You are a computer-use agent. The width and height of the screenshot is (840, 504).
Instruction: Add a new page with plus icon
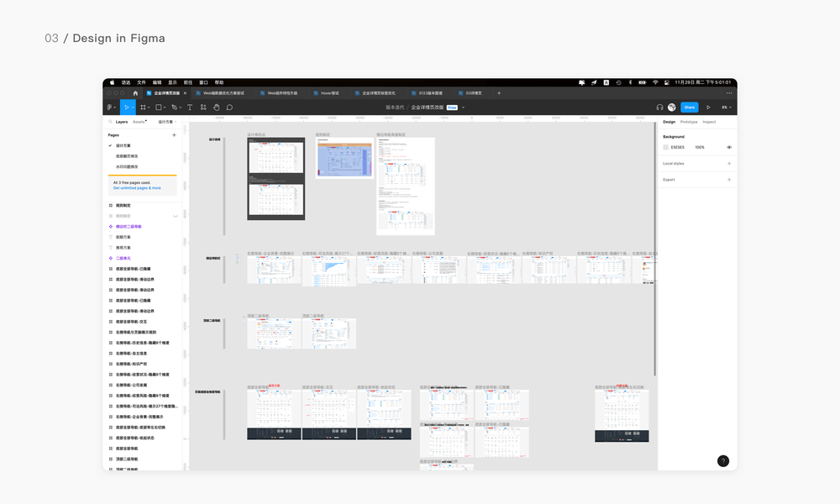pos(174,135)
